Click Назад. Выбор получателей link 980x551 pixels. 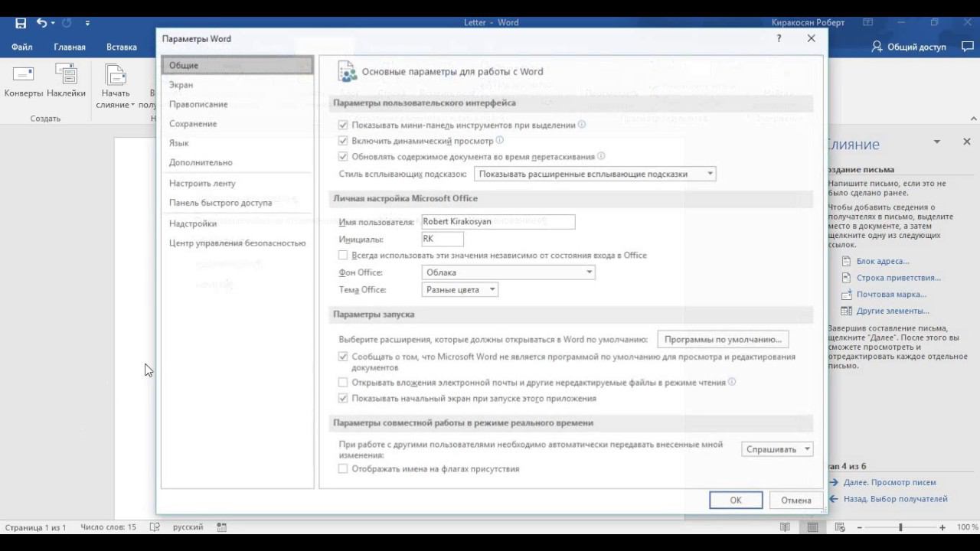(895, 499)
